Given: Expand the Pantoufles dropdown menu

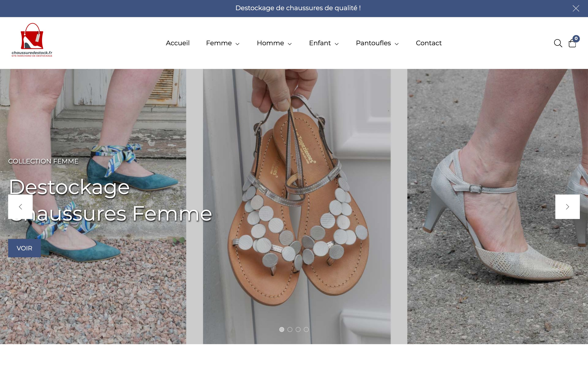Looking at the screenshot, I should 377,43.
